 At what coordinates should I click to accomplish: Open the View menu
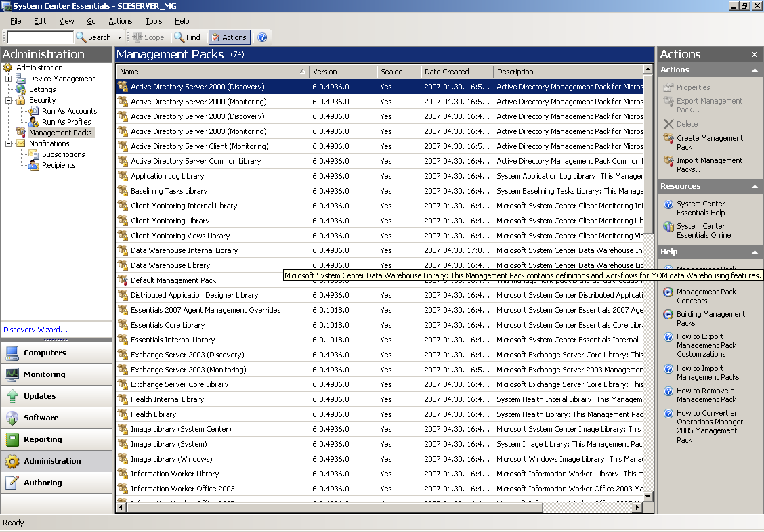(66, 21)
